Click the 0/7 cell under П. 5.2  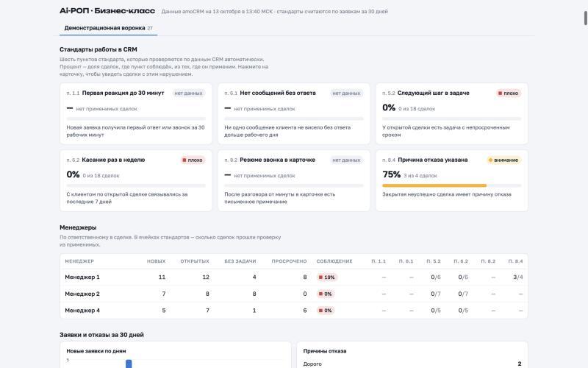point(436,294)
